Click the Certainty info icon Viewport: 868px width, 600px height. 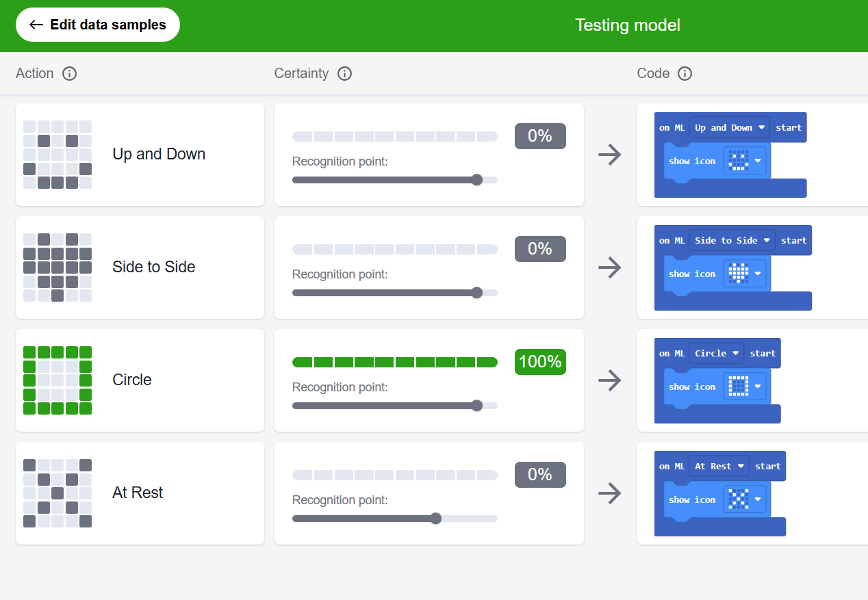tap(345, 73)
